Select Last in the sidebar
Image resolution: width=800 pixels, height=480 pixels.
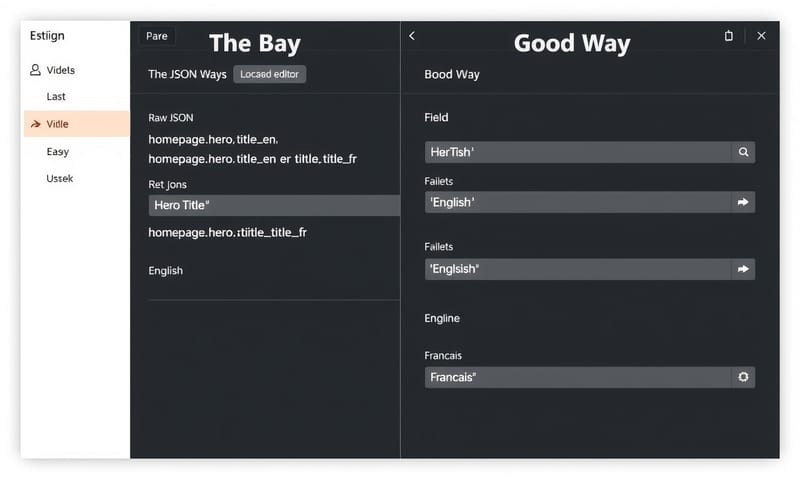pos(57,96)
